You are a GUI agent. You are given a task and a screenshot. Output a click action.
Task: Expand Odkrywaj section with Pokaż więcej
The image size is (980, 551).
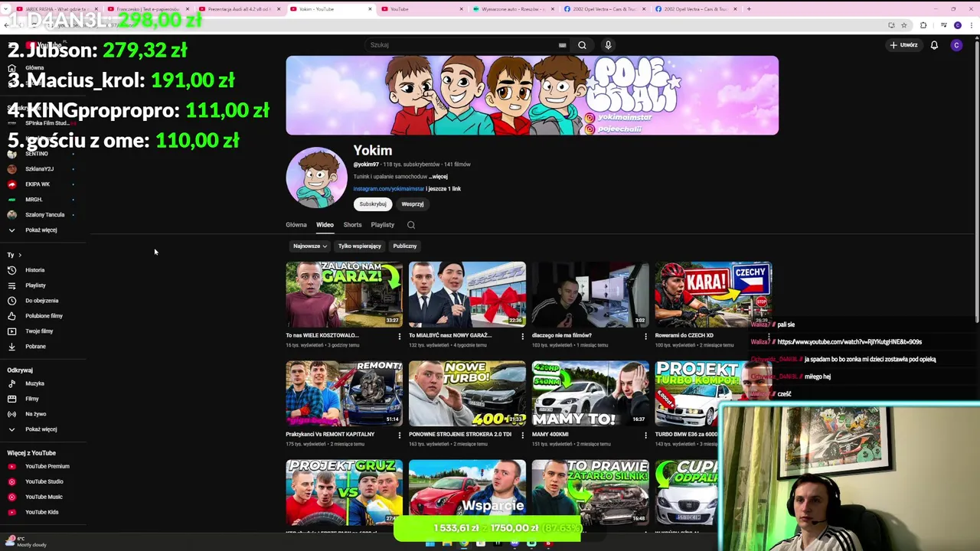click(41, 429)
